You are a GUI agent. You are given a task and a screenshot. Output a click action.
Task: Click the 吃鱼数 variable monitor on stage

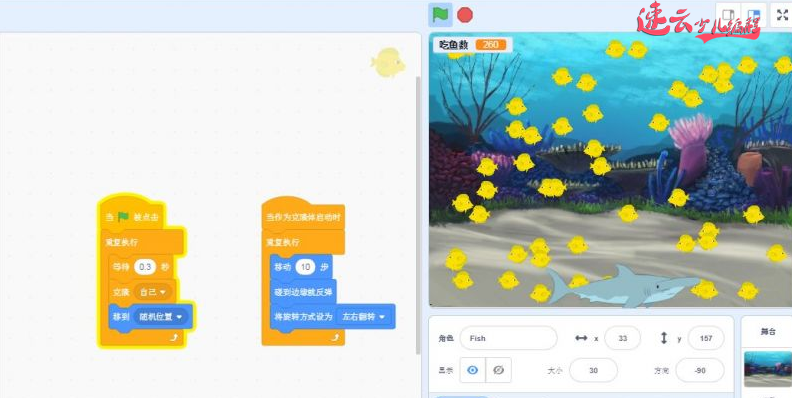click(x=472, y=45)
